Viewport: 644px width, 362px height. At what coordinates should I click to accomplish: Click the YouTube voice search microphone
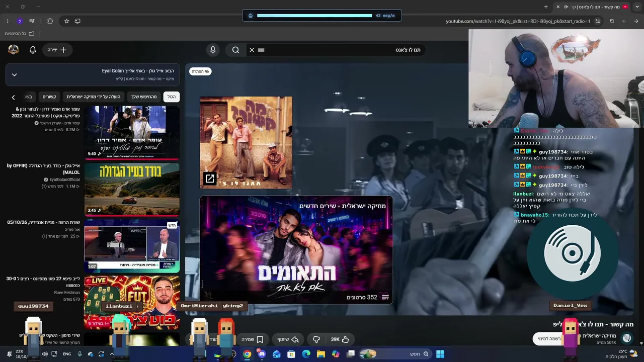coord(213,50)
